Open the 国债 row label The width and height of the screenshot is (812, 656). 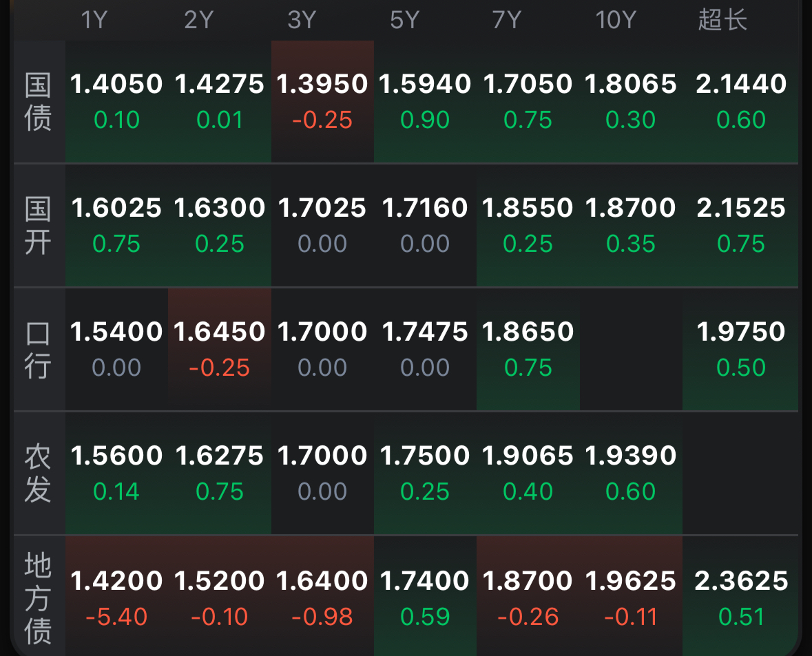click(39, 102)
